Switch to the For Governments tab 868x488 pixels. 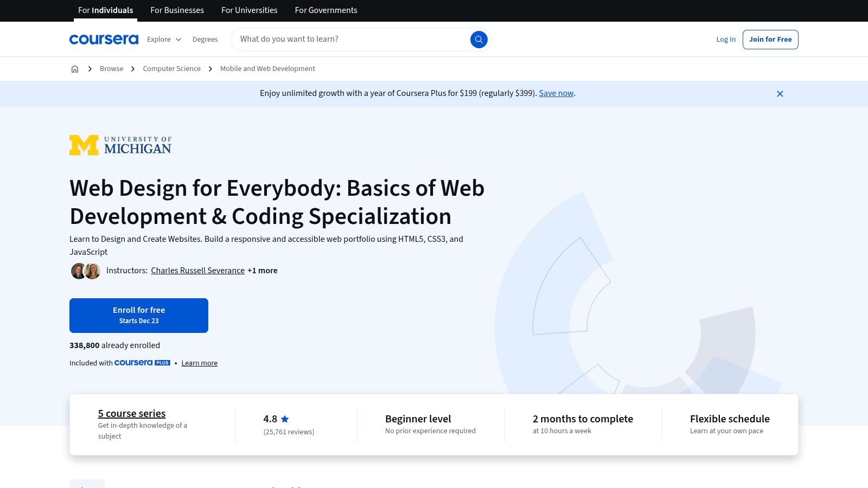325,10
